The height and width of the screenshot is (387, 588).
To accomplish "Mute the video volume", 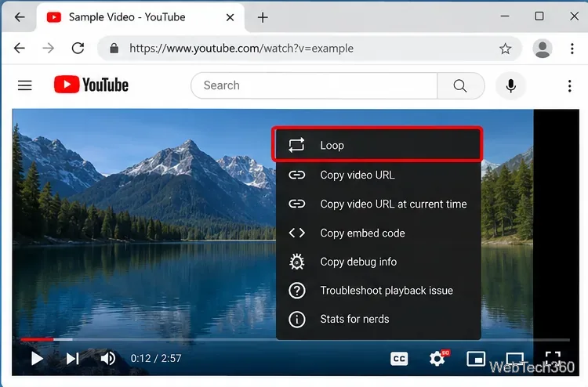I will [108, 359].
